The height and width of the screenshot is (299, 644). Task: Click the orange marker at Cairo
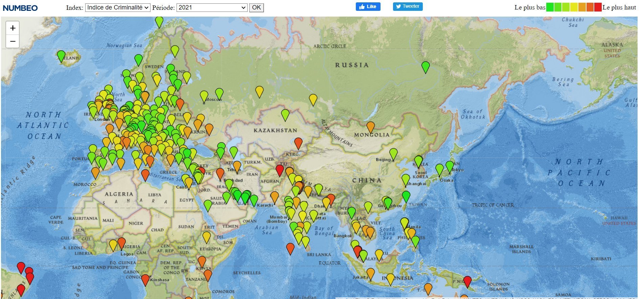[x=189, y=183]
